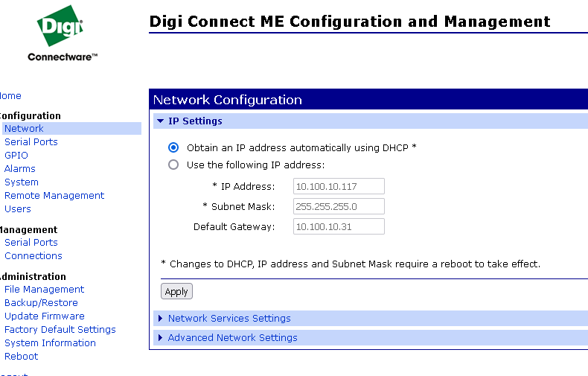Open the Alarms configuration link

point(19,168)
